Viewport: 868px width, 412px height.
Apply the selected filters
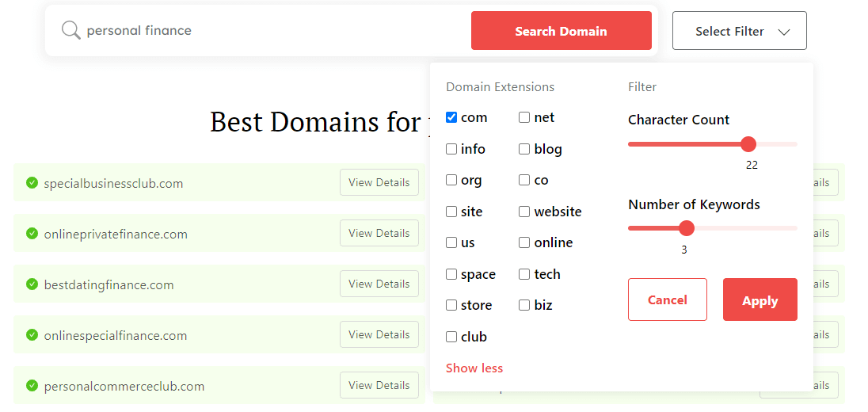(759, 300)
